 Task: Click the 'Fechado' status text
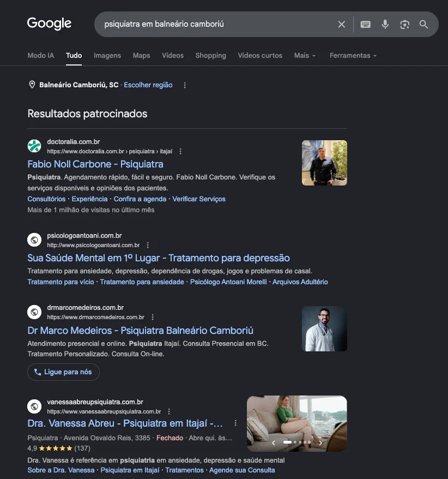point(169,438)
